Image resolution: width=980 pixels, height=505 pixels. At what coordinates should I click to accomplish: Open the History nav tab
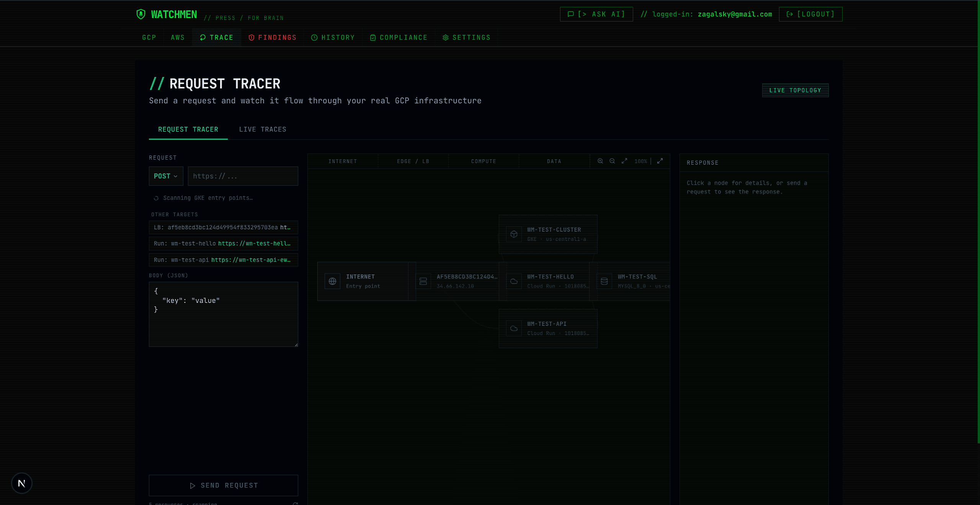click(333, 38)
